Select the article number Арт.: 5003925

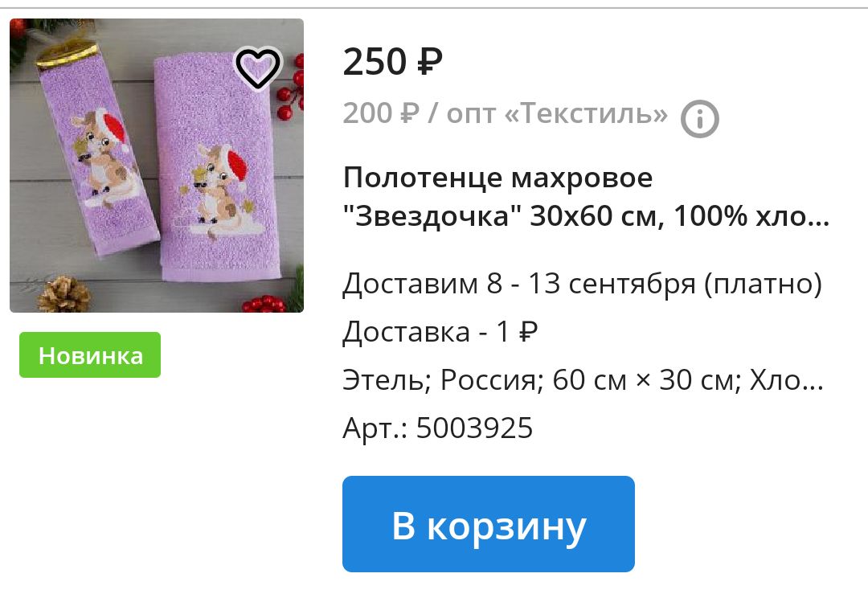click(438, 428)
